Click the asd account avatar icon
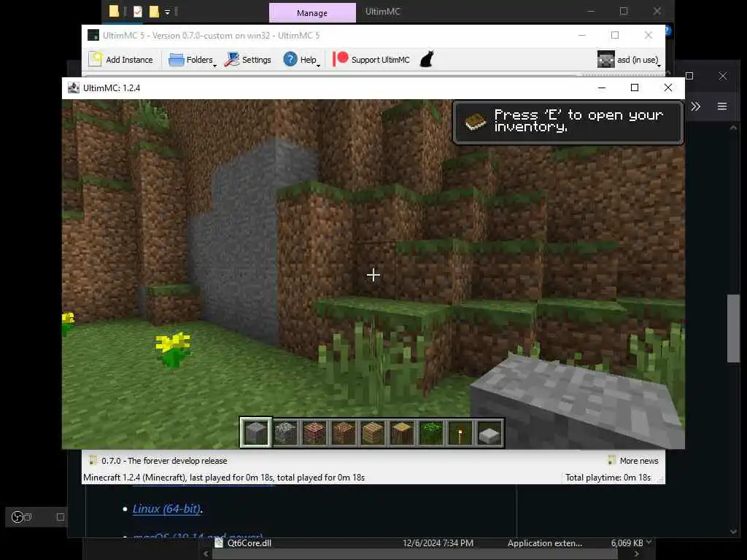 pyautogui.click(x=605, y=60)
